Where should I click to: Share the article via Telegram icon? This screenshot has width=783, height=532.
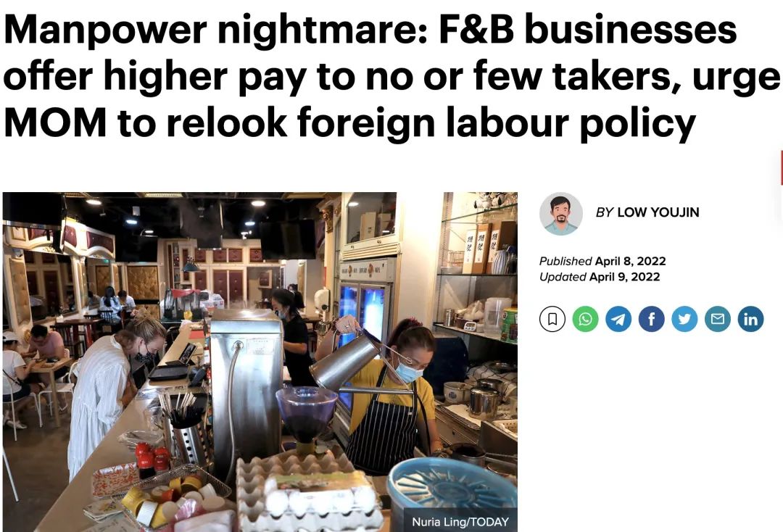click(618, 319)
